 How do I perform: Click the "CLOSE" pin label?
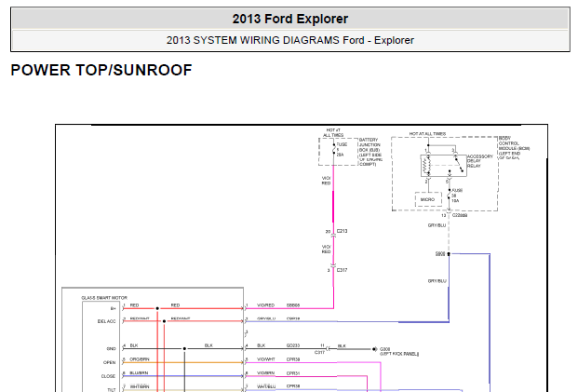[x=108, y=376]
